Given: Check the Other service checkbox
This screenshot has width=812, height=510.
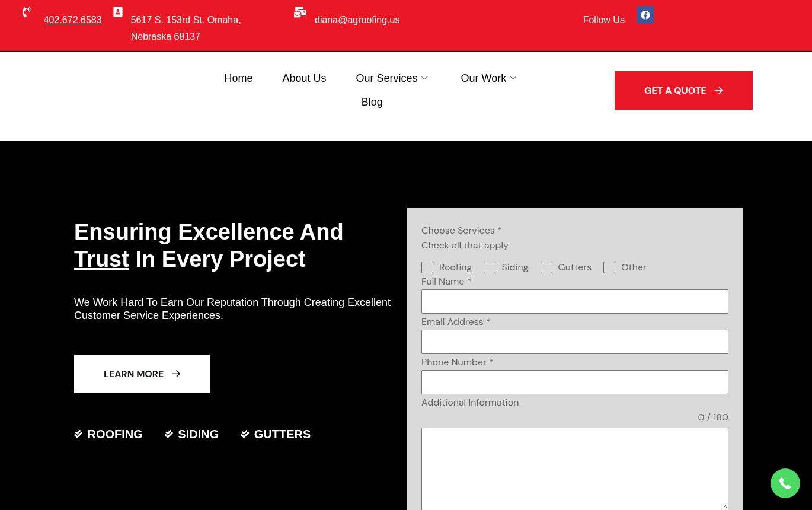Looking at the screenshot, I should [609, 267].
